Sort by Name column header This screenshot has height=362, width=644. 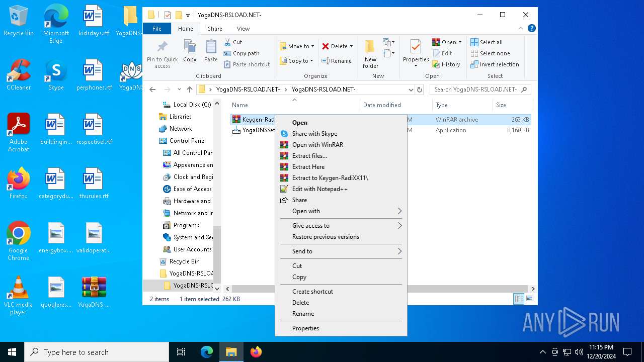pos(294,105)
